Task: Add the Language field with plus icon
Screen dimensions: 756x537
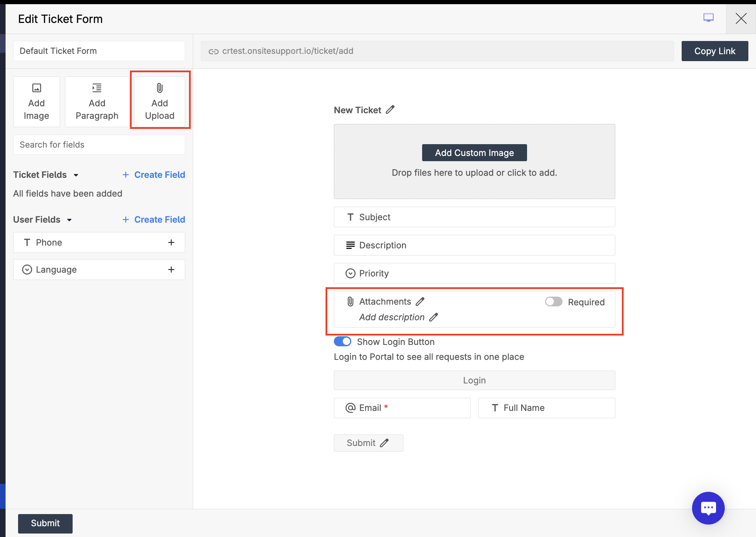Action: pyautogui.click(x=171, y=270)
